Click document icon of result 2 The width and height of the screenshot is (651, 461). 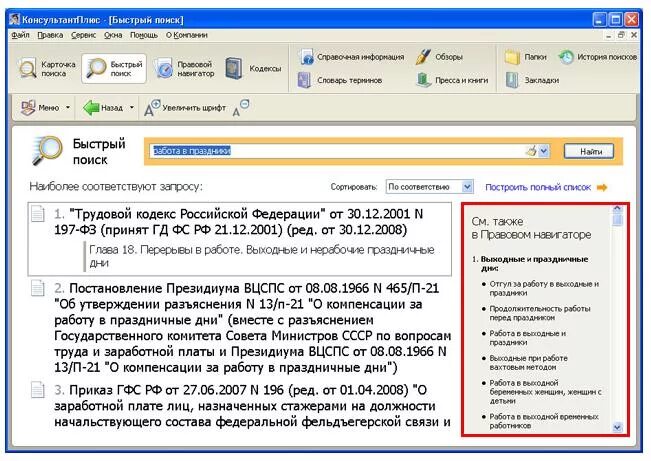pos(38,288)
